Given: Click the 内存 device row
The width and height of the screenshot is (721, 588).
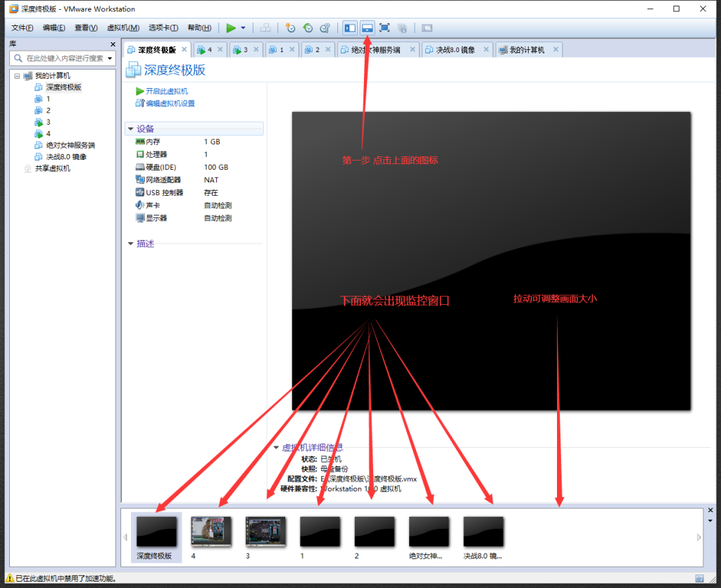Looking at the screenshot, I should point(196,142).
